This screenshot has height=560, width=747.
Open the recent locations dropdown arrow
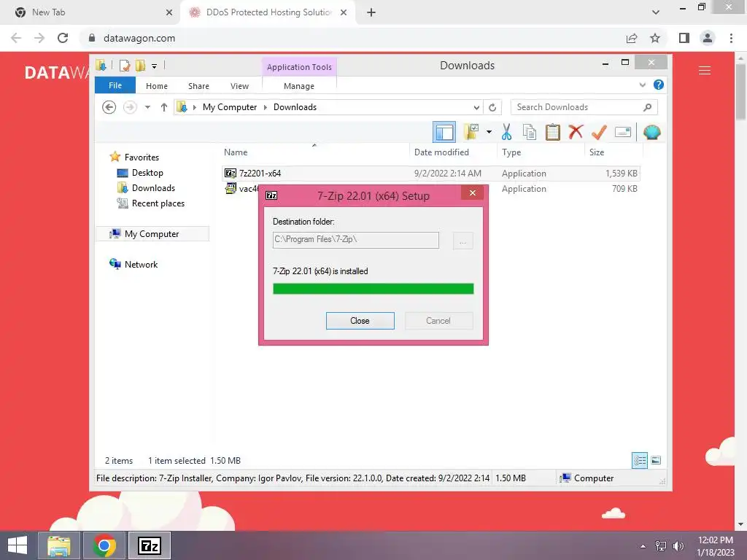147,107
